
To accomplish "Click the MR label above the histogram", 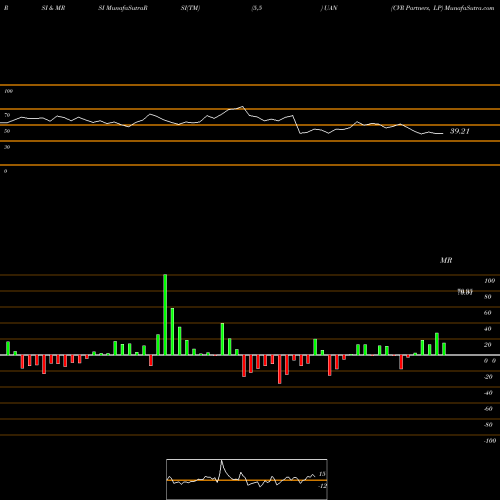I will (446, 260).
